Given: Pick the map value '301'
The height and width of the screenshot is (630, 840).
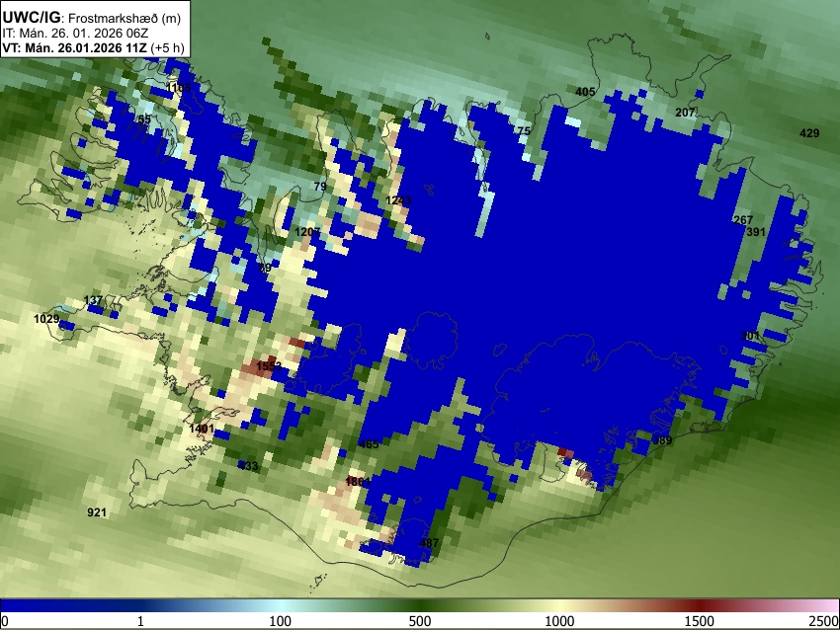Looking at the screenshot, I should pos(750,336).
